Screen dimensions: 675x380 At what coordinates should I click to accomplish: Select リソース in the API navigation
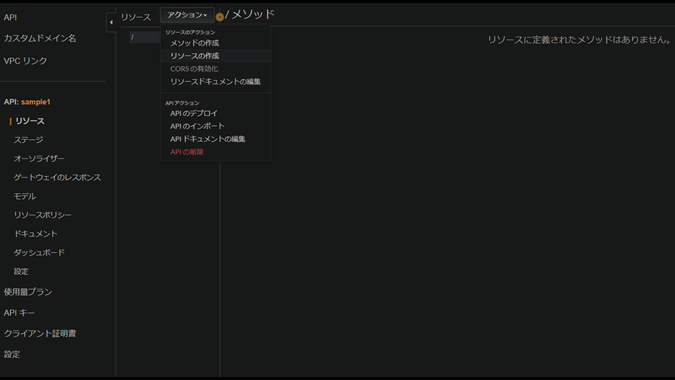[x=30, y=121]
